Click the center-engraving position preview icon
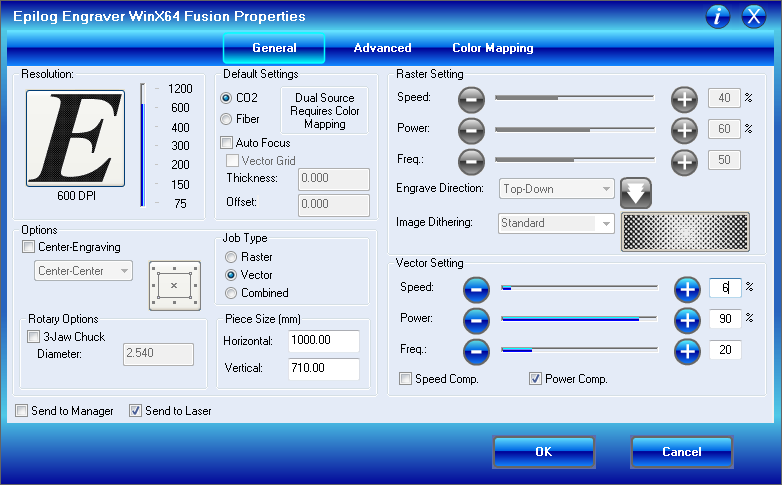The image size is (782, 485). (175, 285)
